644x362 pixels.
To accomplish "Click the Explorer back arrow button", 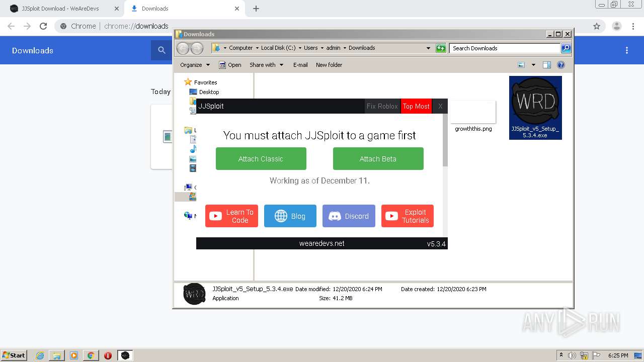I will pyautogui.click(x=183, y=48).
